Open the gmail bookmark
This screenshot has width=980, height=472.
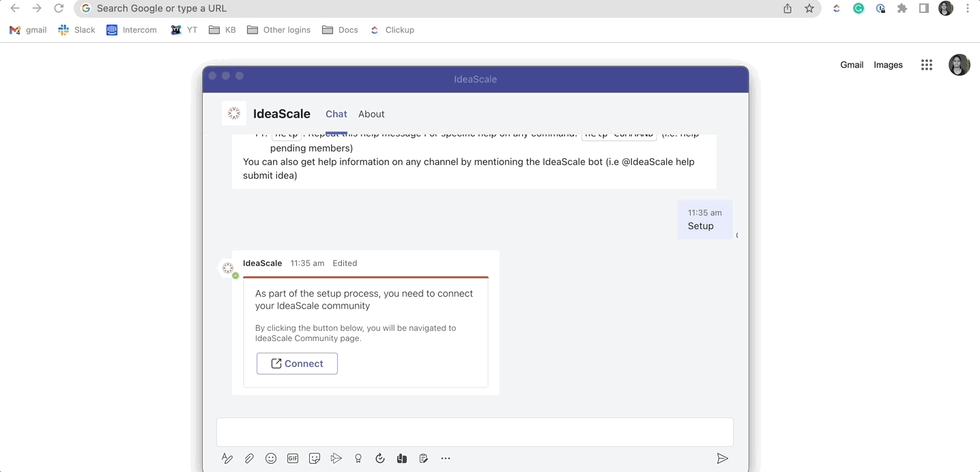pos(28,30)
